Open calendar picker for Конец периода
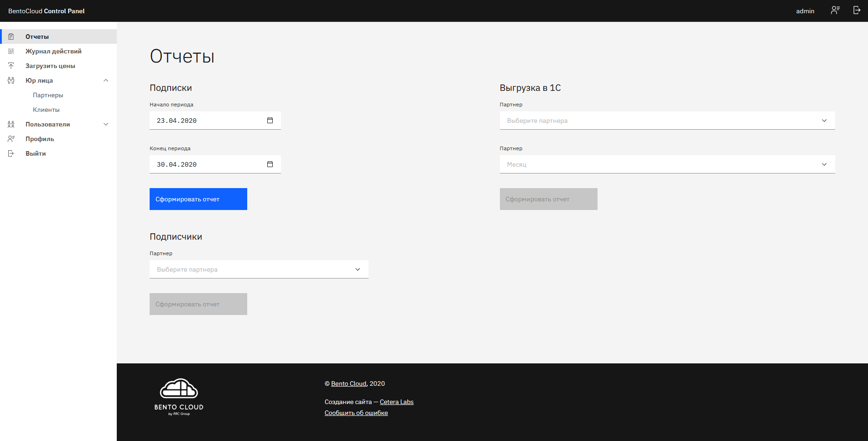This screenshot has height=441, width=868. [270, 164]
